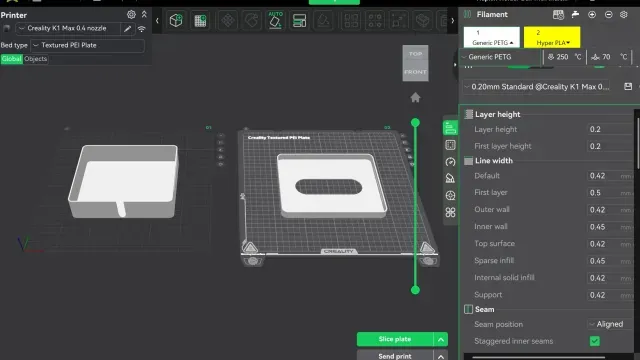Viewport: 640px width, 360px height.
Task: Click the Layer height value field
Action: pos(610,129)
